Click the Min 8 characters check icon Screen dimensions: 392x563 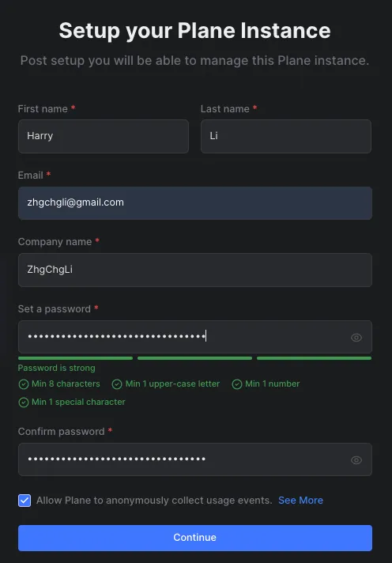tap(24, 384)
